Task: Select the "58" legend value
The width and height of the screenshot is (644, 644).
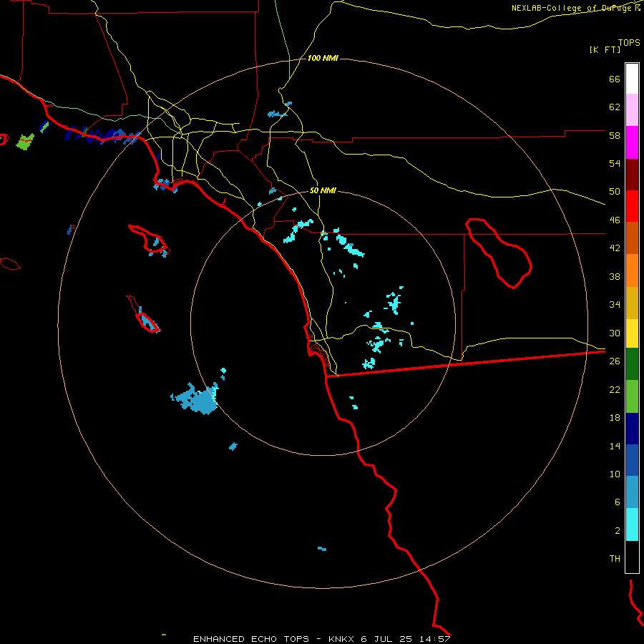Action: [615, 135]
